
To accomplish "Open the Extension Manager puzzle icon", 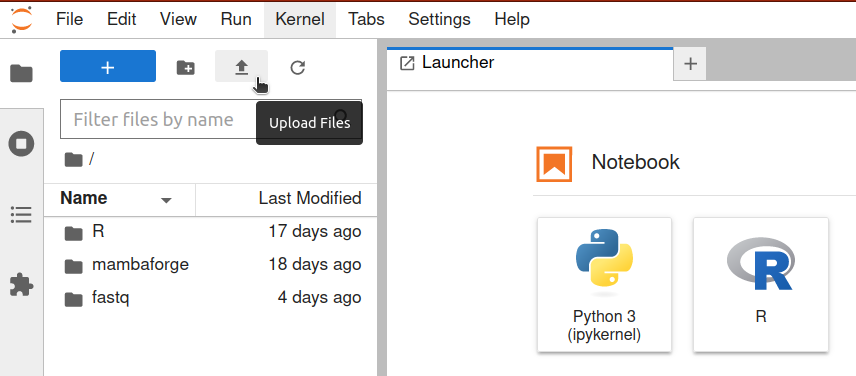I will (x=21, y=285).
